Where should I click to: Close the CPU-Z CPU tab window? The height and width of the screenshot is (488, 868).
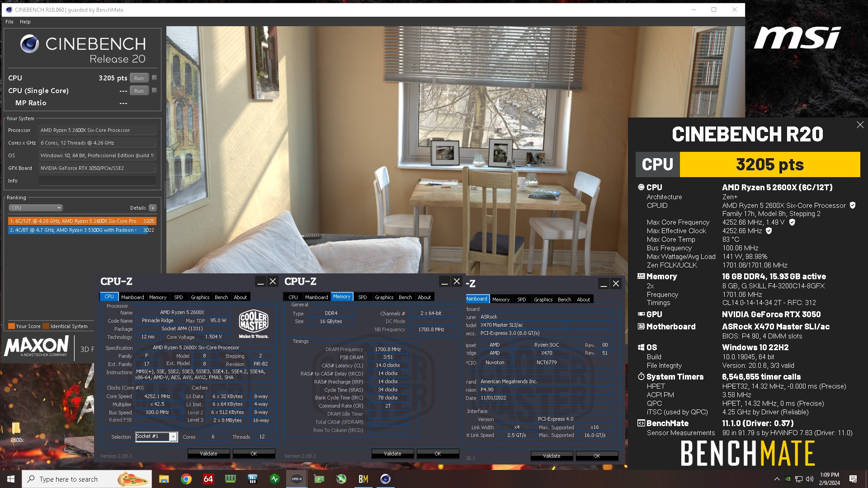click(x=273, y=282)
